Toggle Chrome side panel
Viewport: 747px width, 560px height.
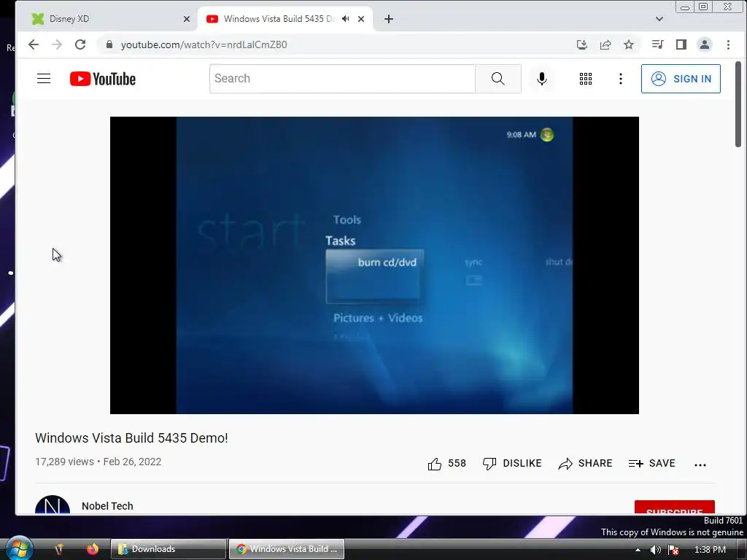tap(681, 44)
